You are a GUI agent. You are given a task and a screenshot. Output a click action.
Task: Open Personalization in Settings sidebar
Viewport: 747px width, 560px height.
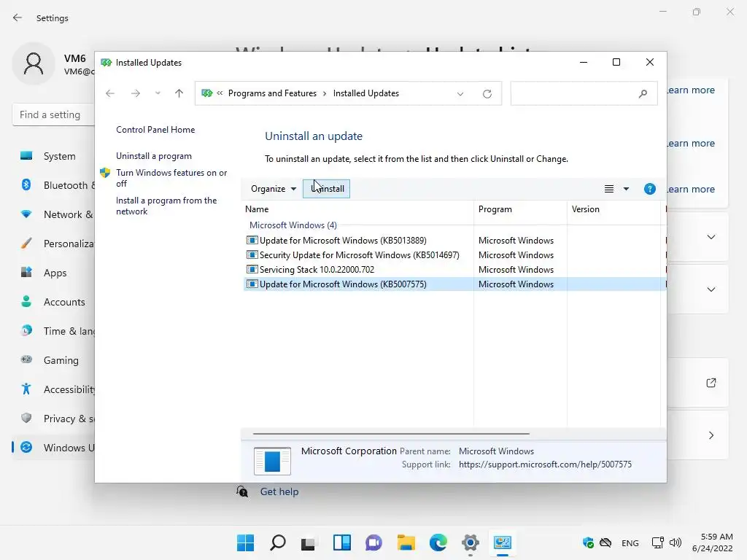[x=53, y=244]
